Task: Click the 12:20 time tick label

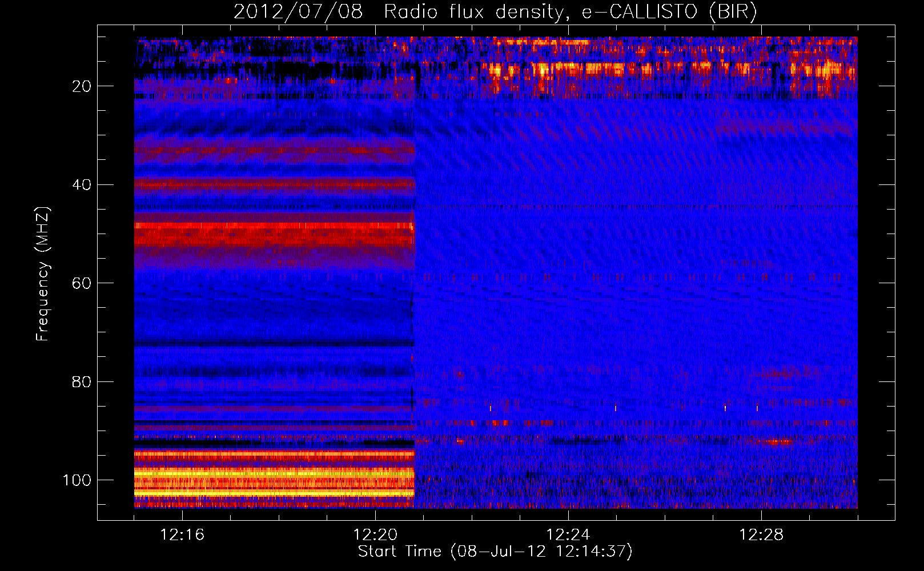Action: click(x=375, y=535)
